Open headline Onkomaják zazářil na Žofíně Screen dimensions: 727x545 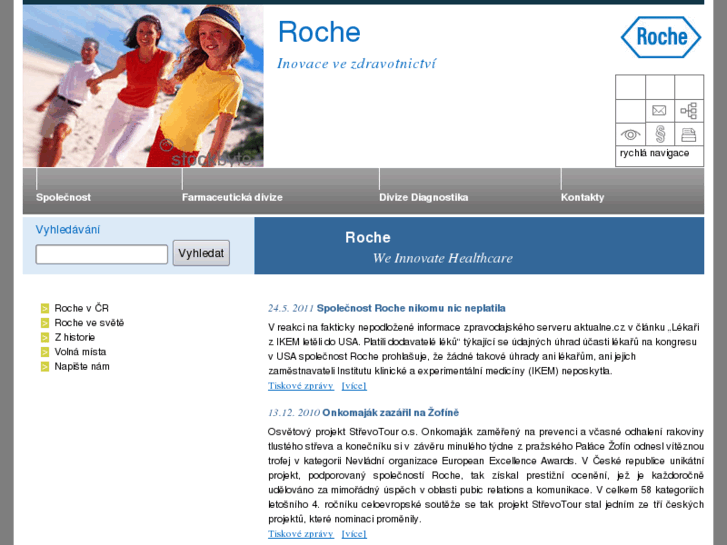pos(390,412)
